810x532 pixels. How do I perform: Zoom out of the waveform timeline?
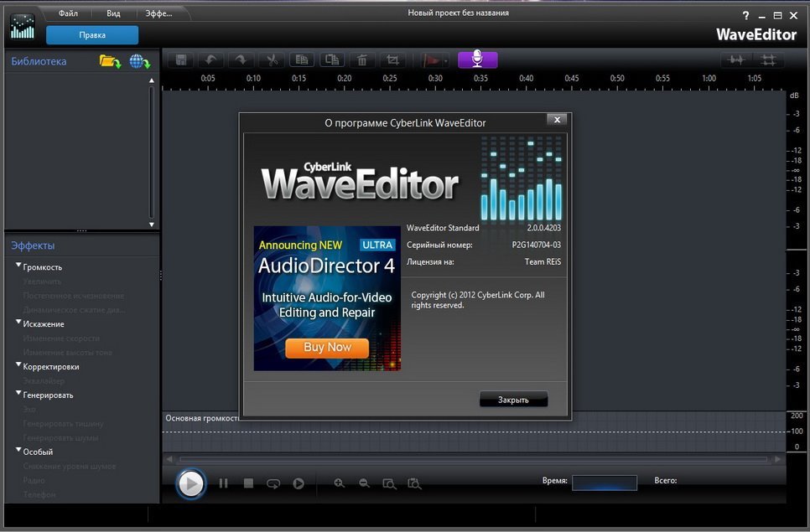(x=364, y=483)
